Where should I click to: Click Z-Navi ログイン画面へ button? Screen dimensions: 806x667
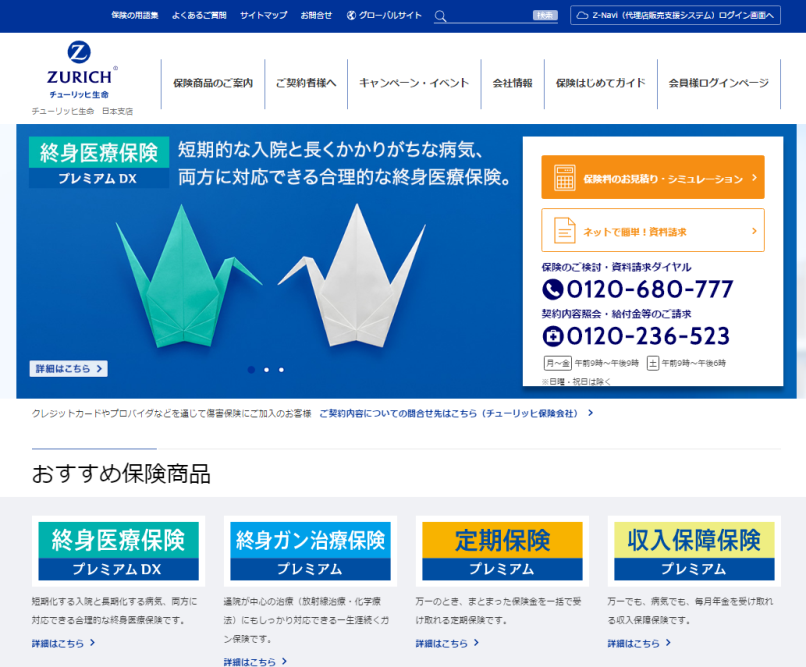[x=675, y=15]
